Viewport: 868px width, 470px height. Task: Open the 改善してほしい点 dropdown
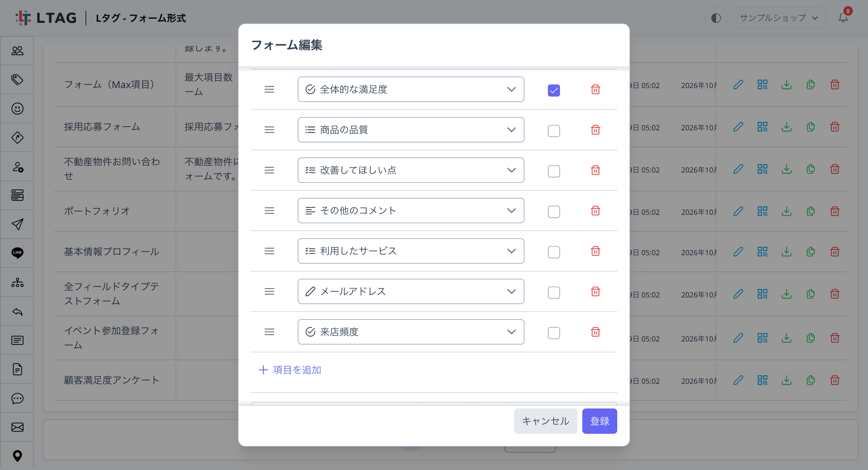[x=411, y=170]
